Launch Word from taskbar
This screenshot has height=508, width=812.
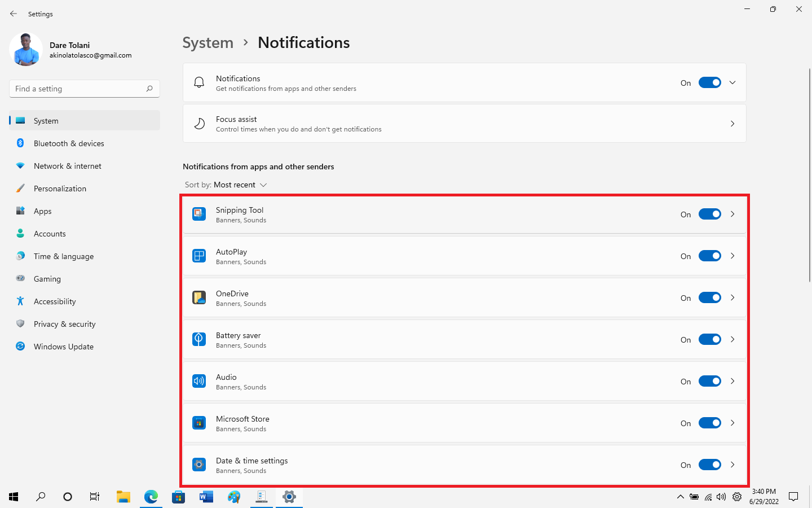(206, 497)
